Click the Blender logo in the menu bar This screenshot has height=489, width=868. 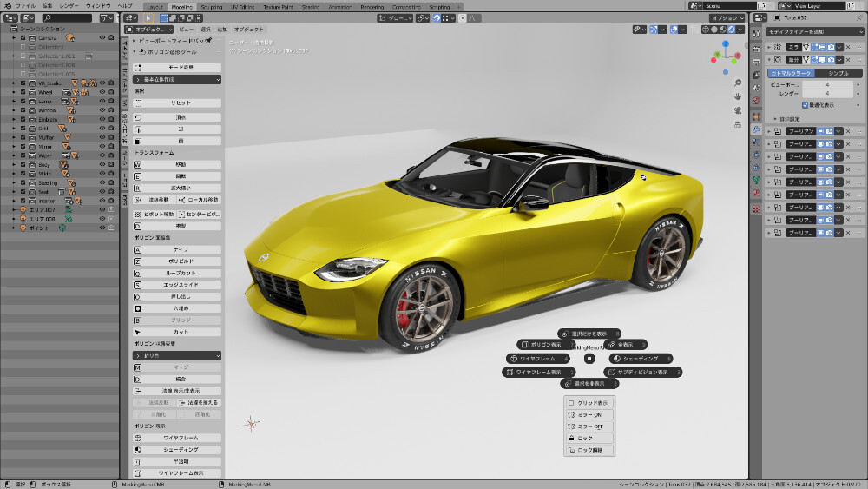pyautogui.click(x=7, y=5)
